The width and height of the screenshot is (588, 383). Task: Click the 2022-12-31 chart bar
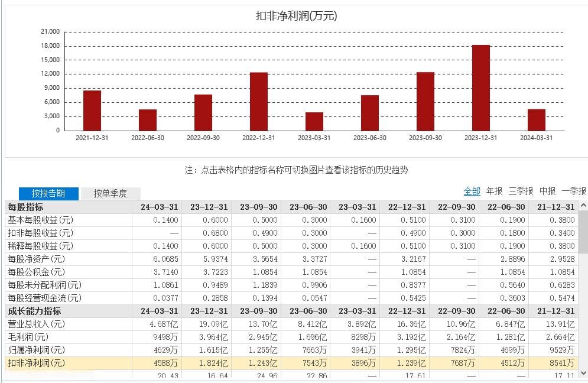click(259, 102)
